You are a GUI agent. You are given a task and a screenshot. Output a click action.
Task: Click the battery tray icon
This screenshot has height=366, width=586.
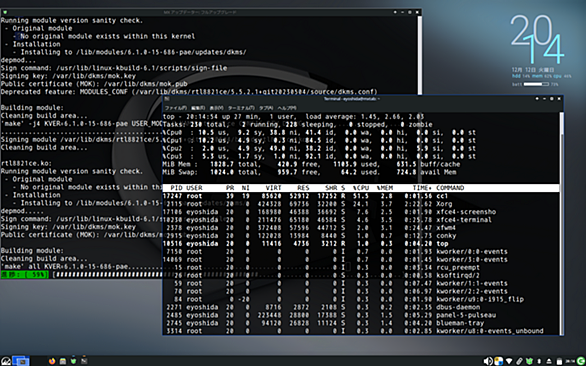[x=559, y=362]
